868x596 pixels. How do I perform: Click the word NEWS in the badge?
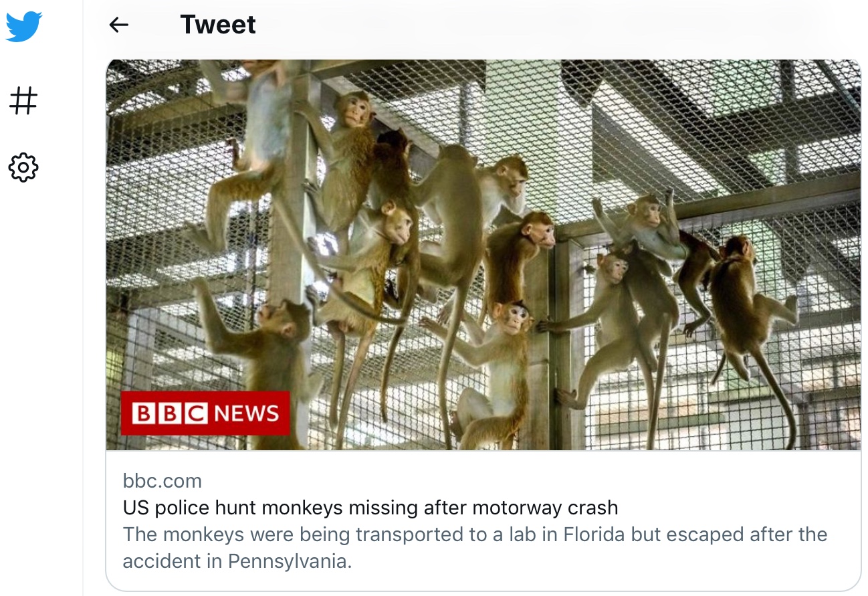247,413
